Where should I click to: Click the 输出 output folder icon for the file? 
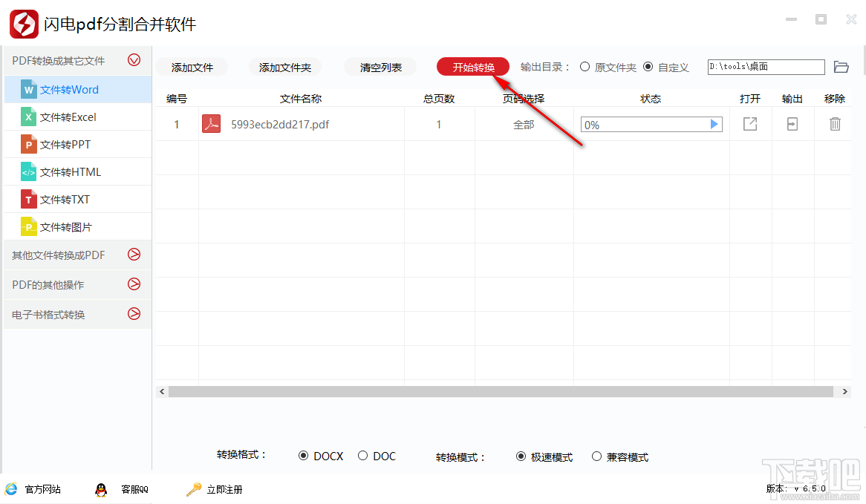792,124
